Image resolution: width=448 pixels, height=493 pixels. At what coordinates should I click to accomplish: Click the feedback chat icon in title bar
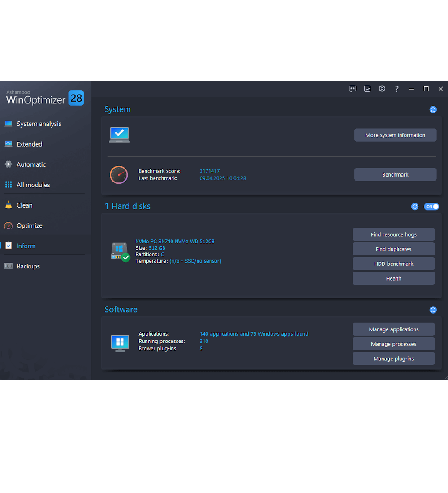coord(353,89)
